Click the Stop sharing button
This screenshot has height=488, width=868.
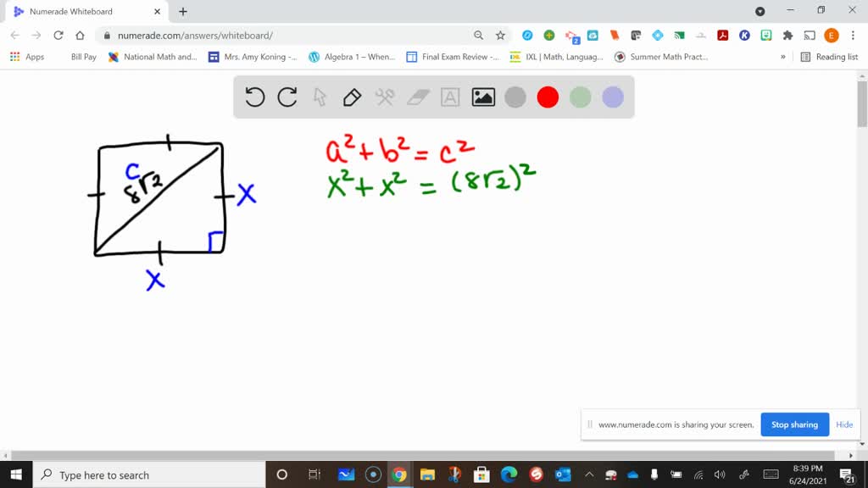tap(794, 424)
